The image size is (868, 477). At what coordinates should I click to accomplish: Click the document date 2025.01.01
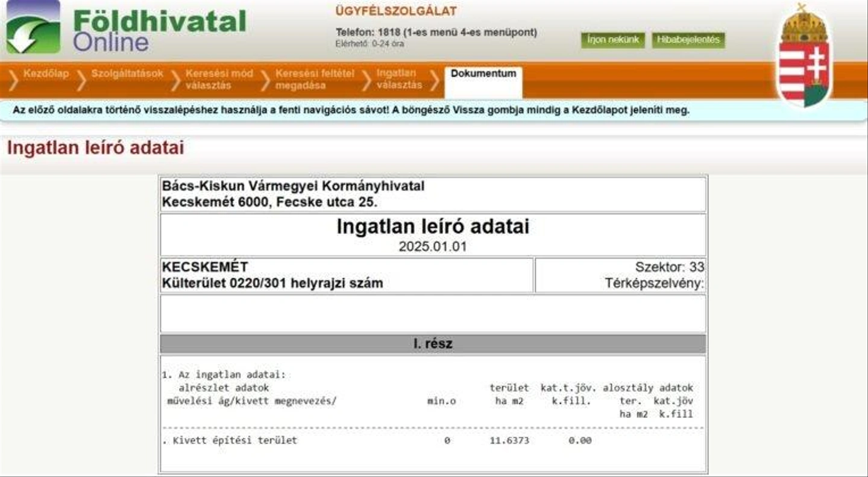pyautogui.click(x=432, y=246)
